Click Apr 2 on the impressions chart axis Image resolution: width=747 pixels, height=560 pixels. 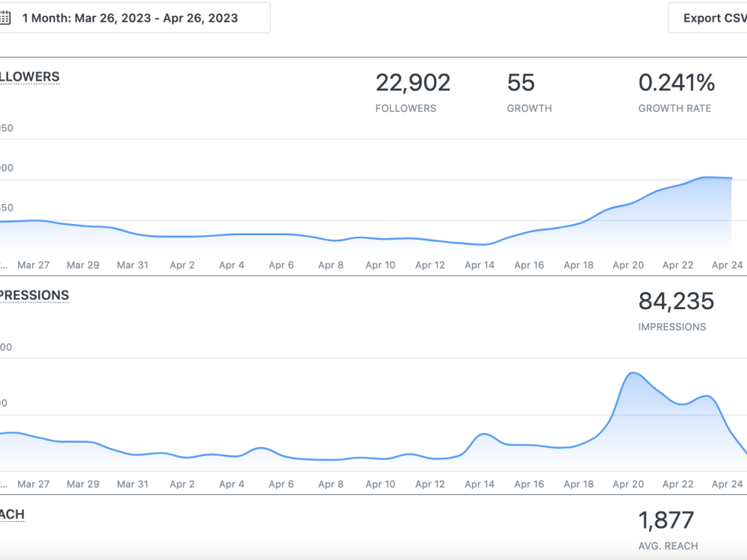[182, 485]
